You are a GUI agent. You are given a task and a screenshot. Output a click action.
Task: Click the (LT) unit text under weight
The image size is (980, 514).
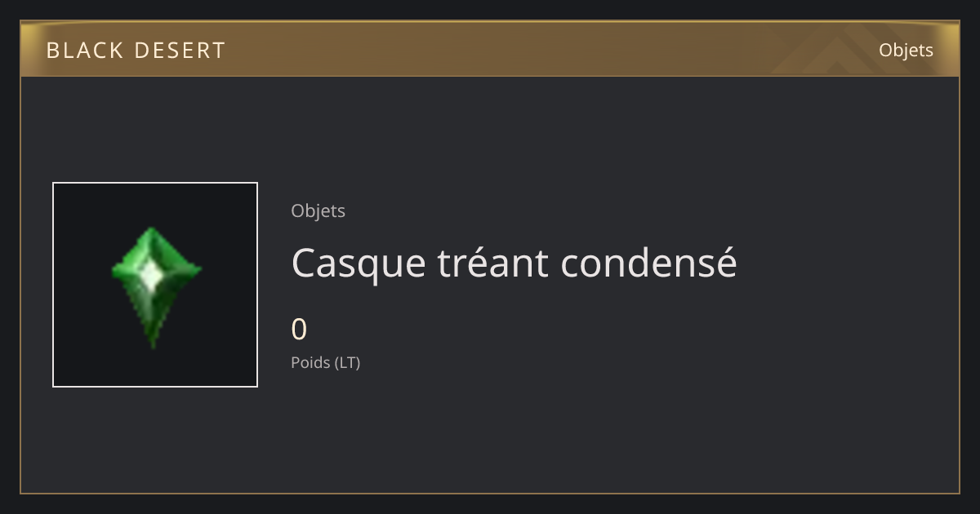pos(346,362)
